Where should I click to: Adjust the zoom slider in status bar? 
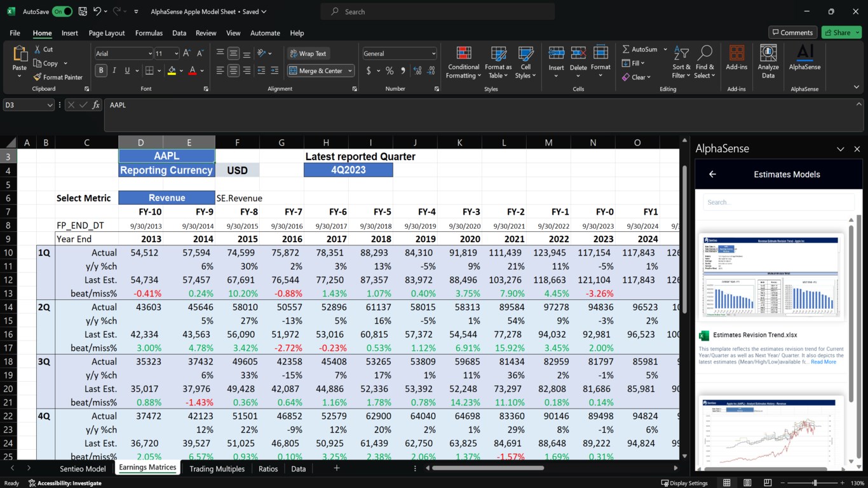point(815,483)
